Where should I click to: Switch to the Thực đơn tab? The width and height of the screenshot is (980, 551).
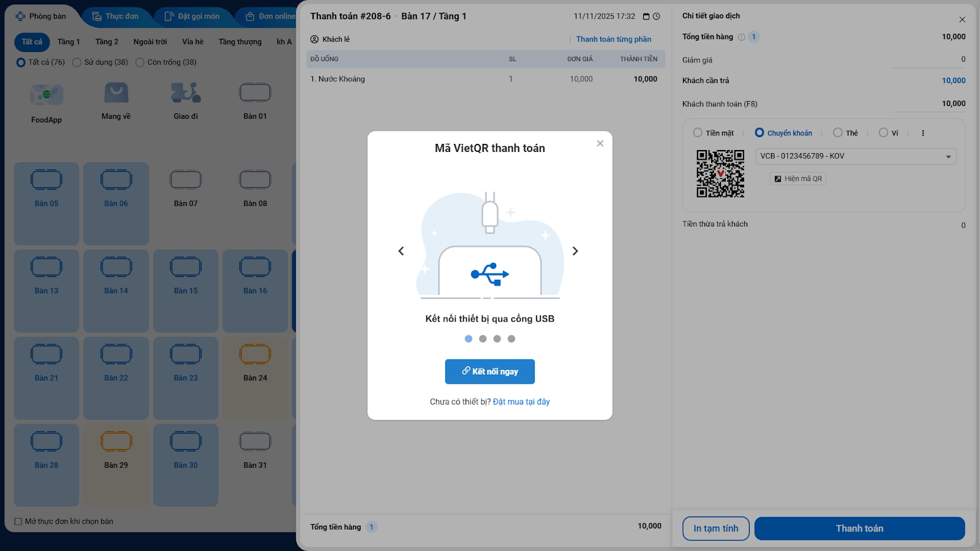click(116, 17)
